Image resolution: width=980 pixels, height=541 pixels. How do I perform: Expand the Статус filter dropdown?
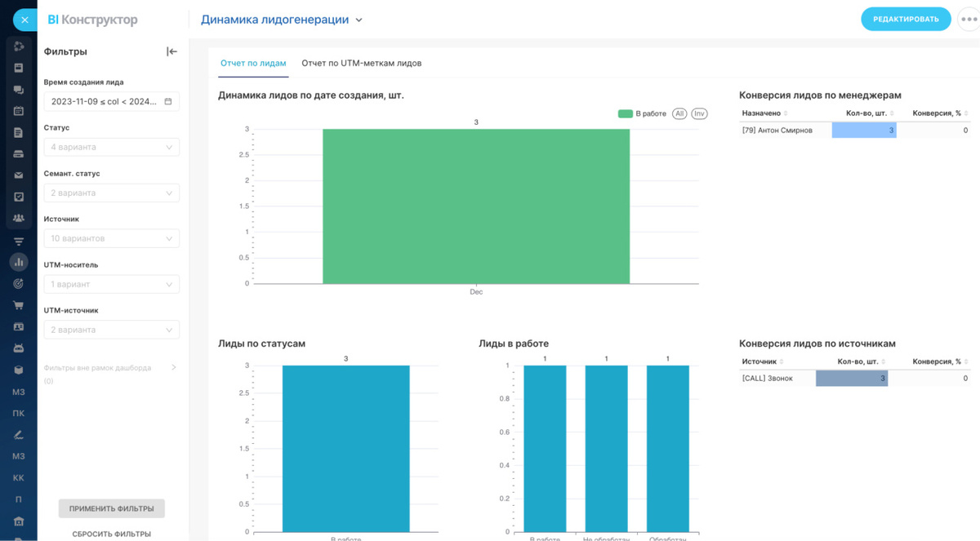[111, 147]
